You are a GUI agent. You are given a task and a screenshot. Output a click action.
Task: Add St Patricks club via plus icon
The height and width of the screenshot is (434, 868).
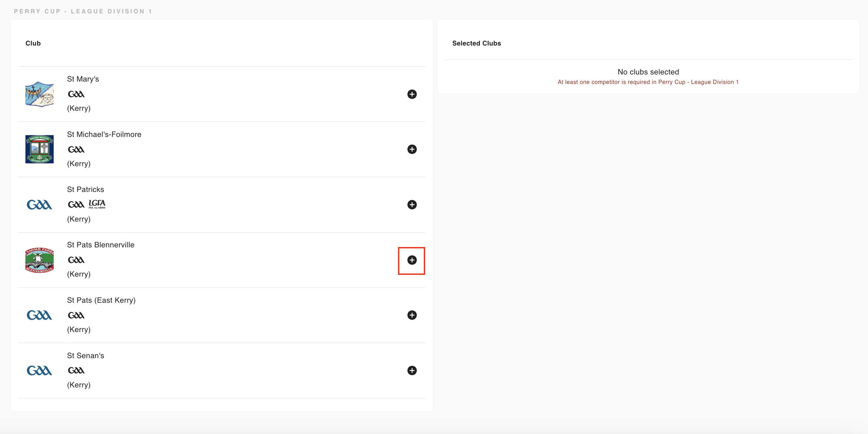pos(412,205)
